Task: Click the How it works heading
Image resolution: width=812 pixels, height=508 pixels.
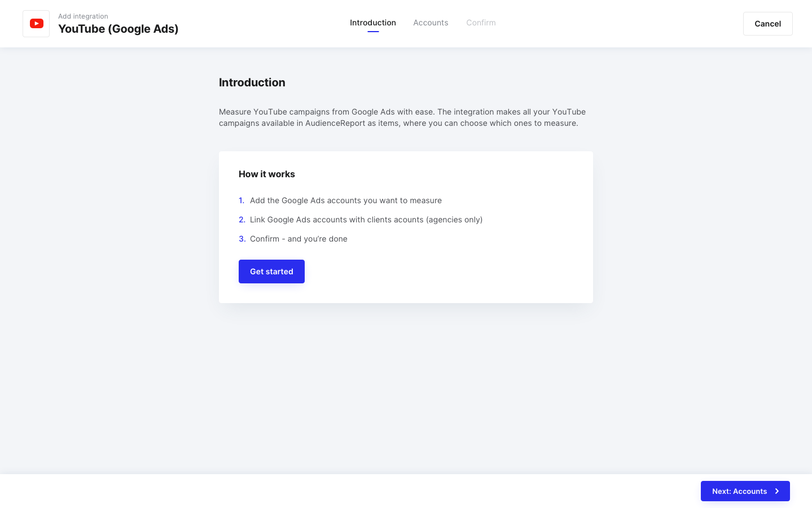Action: pyautogui.click(x=266, y=174)
